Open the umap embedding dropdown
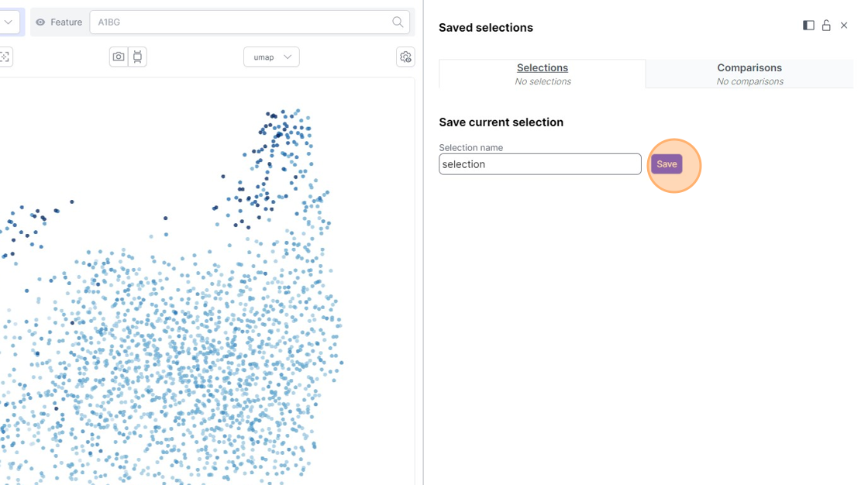868x485 pixels. coord(271,57)
